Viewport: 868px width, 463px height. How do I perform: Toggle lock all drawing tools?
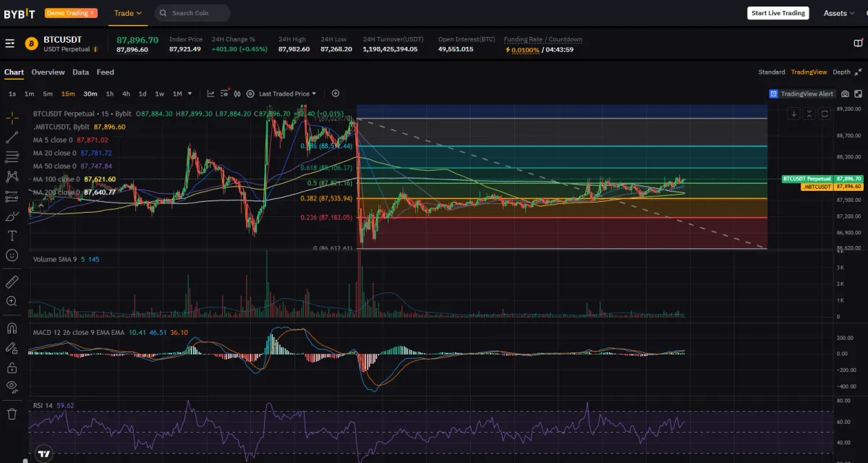click(12, 367)
